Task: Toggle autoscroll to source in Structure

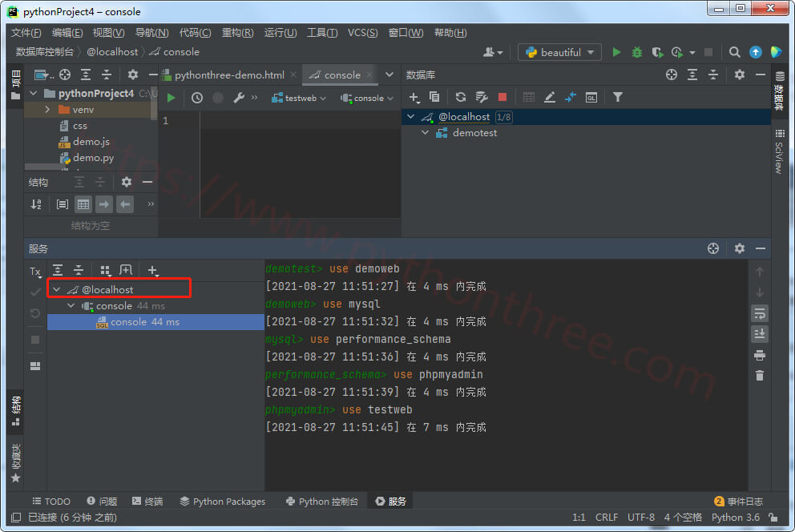Action: pos(104,204)
